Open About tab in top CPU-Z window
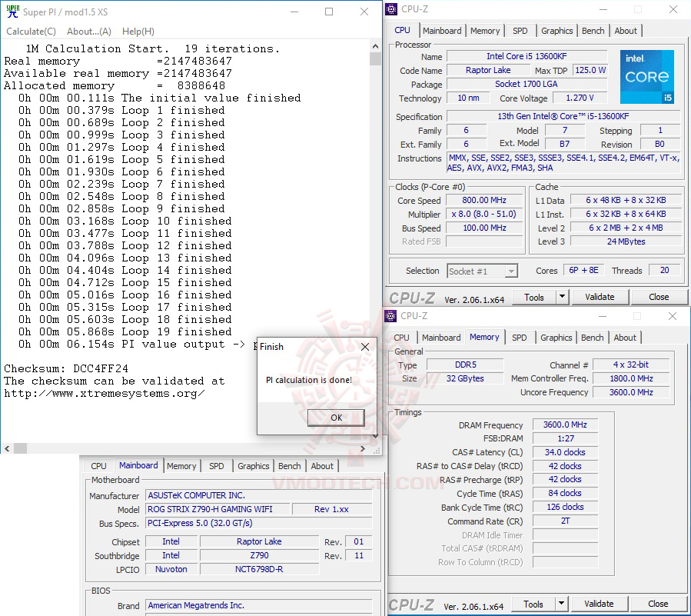Viewport: 691px width, 616px height. click(626, 31)
